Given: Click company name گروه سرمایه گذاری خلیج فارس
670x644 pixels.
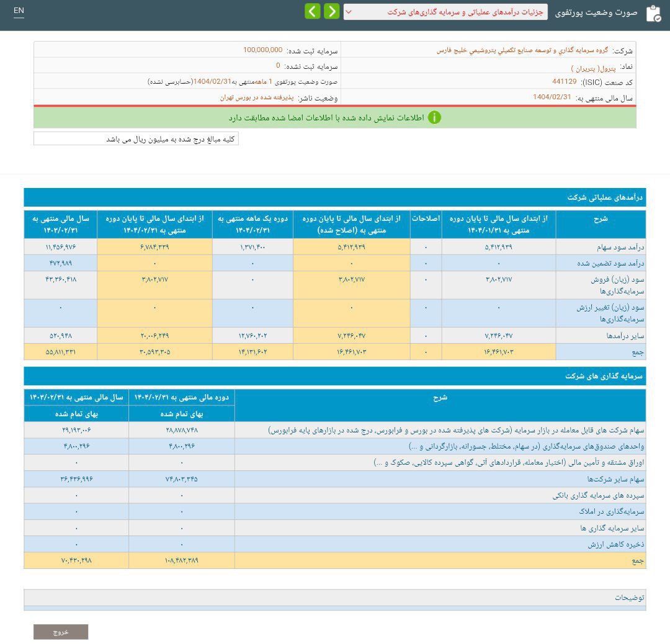Looking at the screenshot, I should [x=522, y=50].
